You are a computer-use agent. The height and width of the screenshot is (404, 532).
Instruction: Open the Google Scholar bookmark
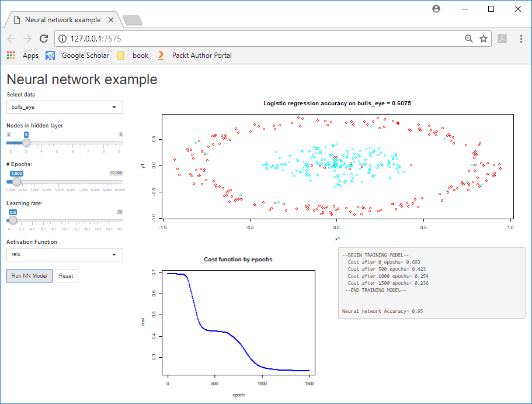(78, 56)
